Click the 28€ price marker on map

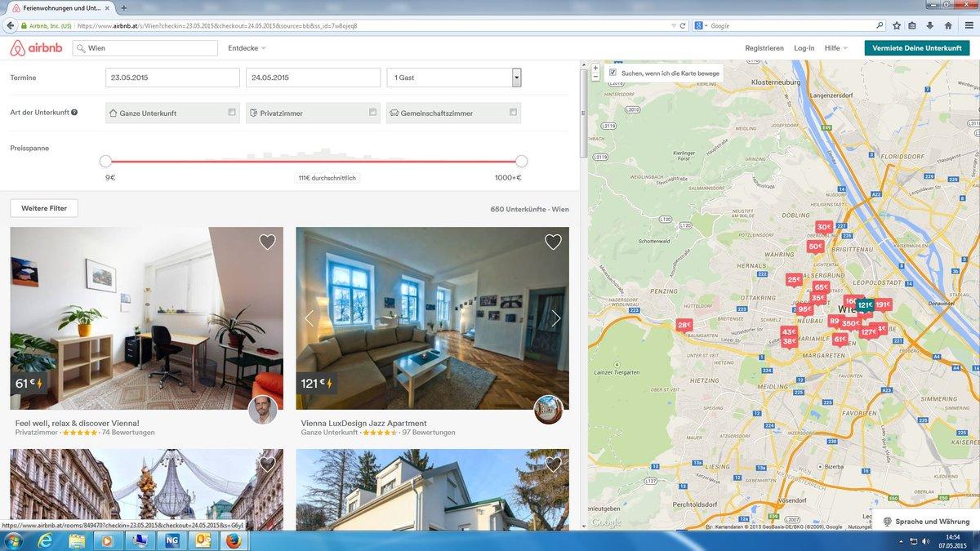coord(684,325)
